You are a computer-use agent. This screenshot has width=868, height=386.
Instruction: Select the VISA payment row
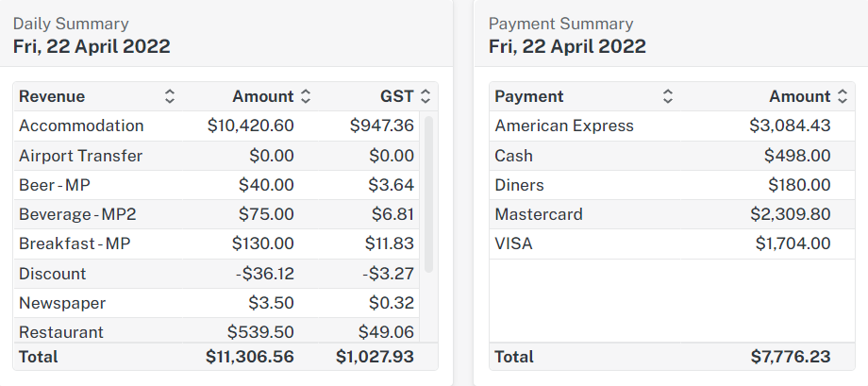[x=514, y=243]
